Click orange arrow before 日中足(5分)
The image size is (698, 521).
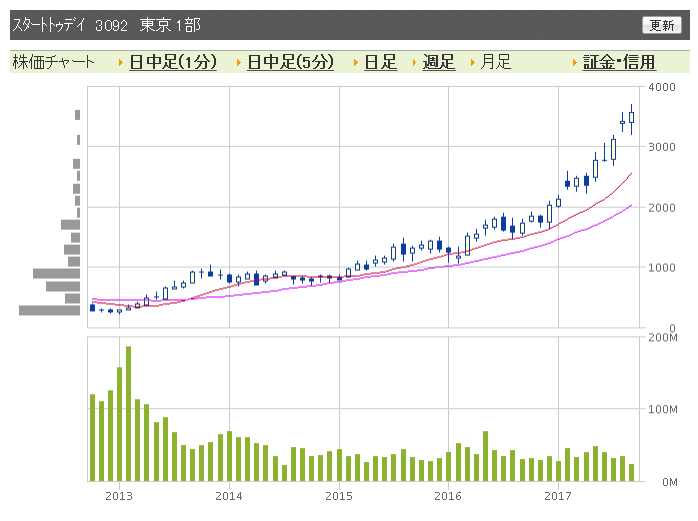(x=239, y=63)
